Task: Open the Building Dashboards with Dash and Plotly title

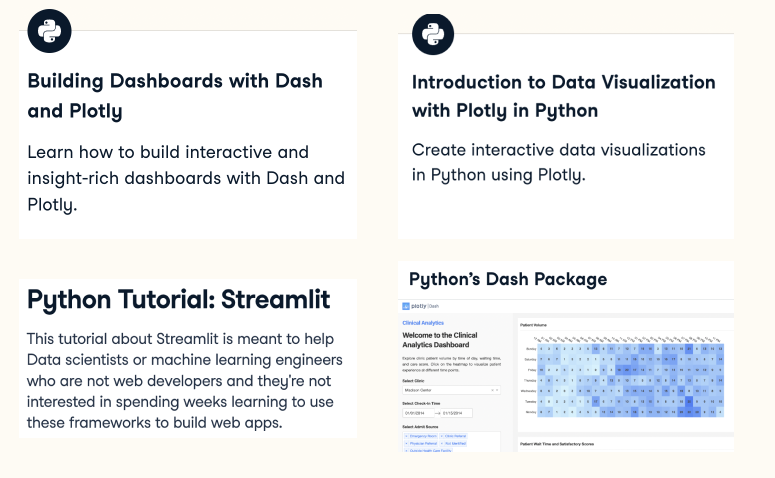Action: pos(175,96)
